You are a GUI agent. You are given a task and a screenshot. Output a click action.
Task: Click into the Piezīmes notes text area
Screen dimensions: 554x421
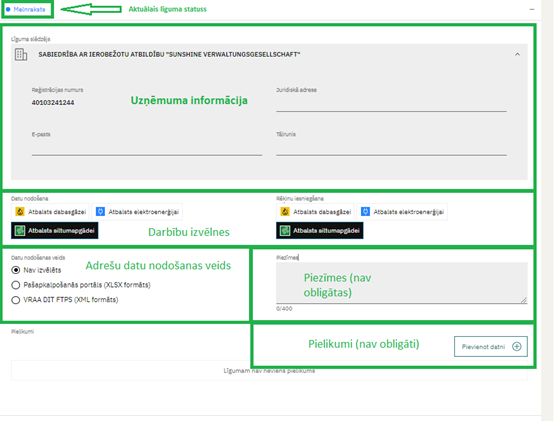pos(402,283)
